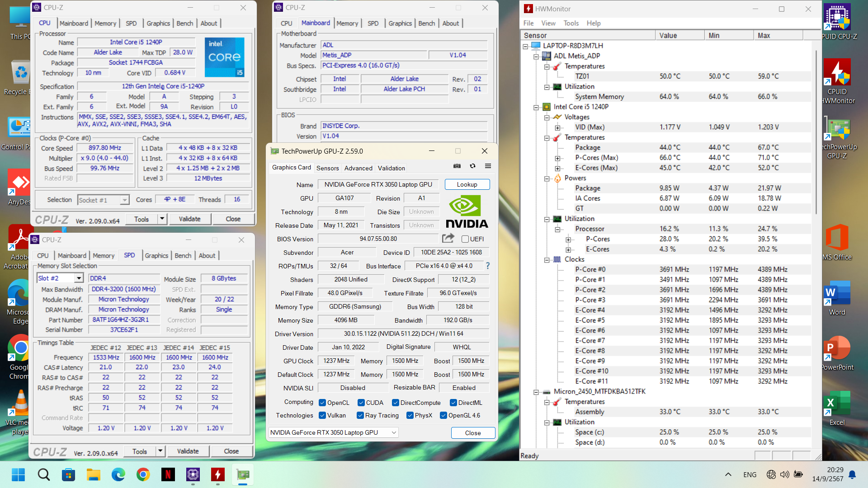Collapse the Clocks node in HWMonitor
The height and width of the screenshot is (488, 868).
547,260
